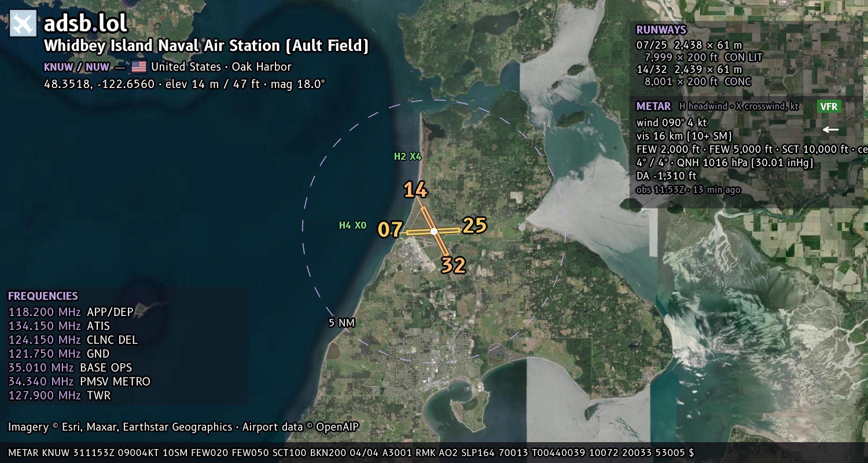
Task: Click the runway 07 label on map
Action: pos(390,230)
